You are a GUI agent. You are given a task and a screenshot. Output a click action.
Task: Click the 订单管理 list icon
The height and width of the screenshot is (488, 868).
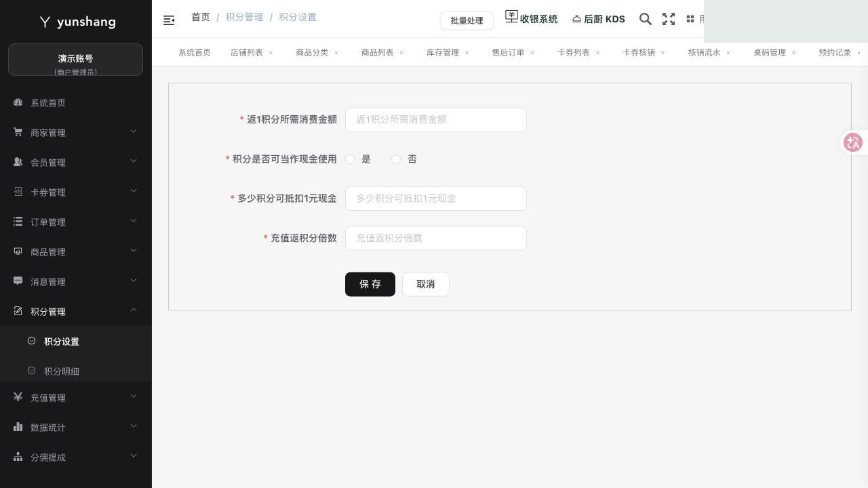(x=18, y=222)
